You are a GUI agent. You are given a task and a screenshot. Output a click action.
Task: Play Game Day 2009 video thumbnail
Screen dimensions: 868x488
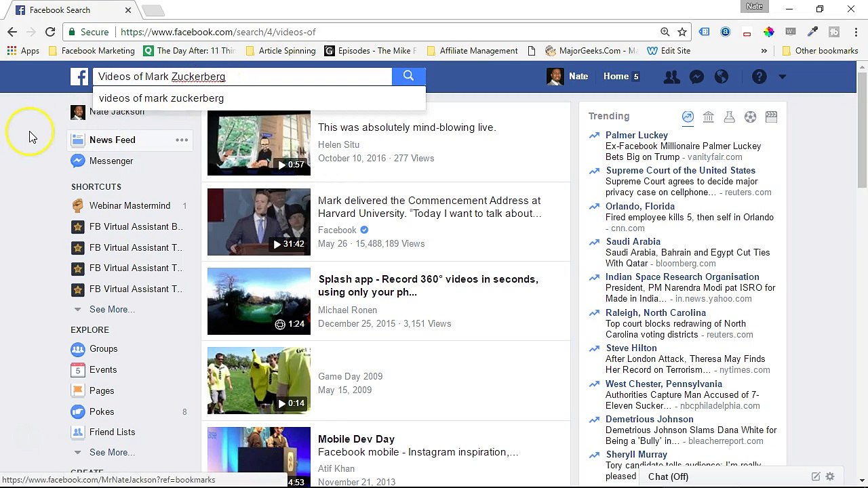(259, 380)
